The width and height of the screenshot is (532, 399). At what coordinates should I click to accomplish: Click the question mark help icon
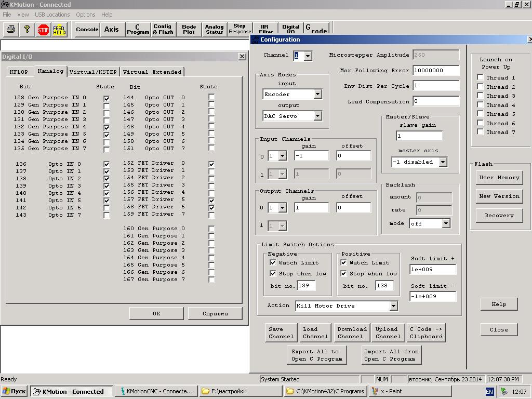coord(26,30)
